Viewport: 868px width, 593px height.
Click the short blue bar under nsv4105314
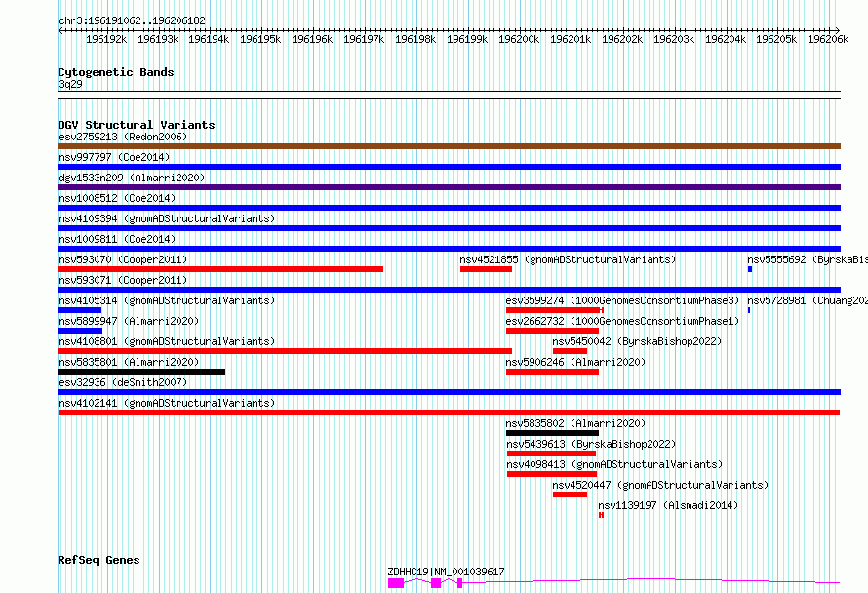[x=80, y=310]
